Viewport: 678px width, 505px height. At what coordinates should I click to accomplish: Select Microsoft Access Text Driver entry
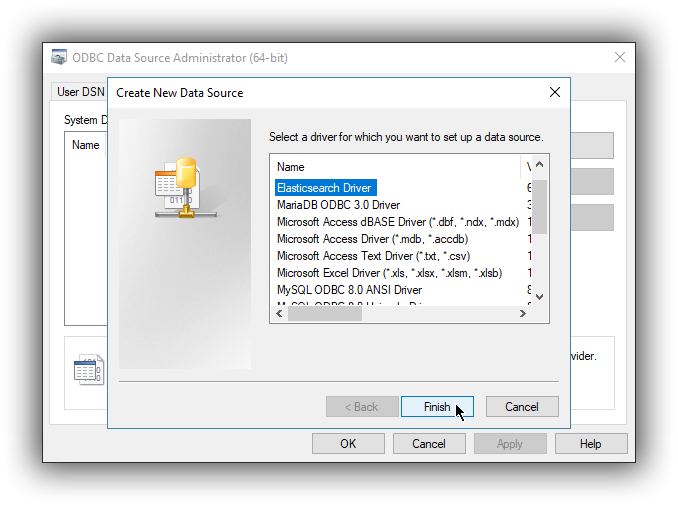[373, 256]
